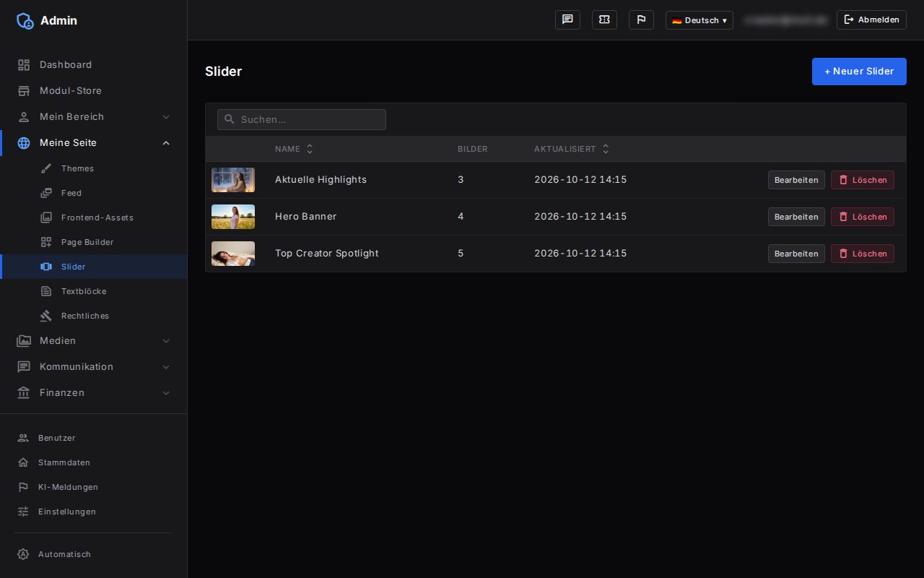
Task: Select the Slider menu item
Action: coord(94,267)
